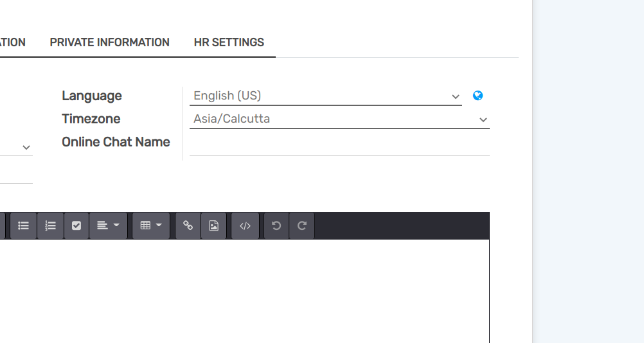Screen dimensions: 644x343
Task: Insert an unordered bullet list
Action: tap(24, 225)
